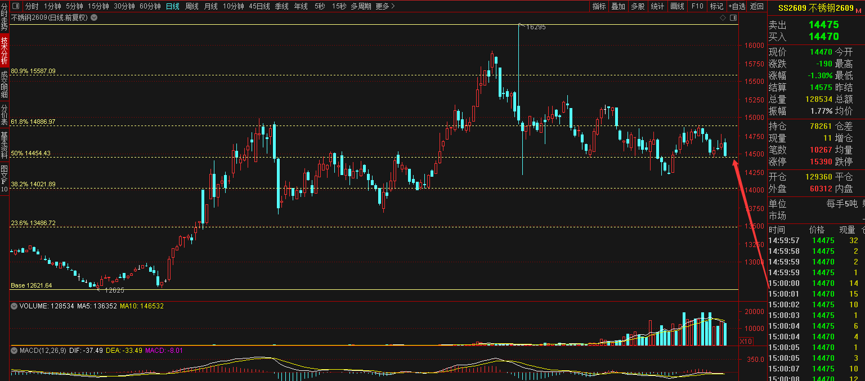Select the 15分钟 period
The image size is (865, 381).
click(98, 6)
